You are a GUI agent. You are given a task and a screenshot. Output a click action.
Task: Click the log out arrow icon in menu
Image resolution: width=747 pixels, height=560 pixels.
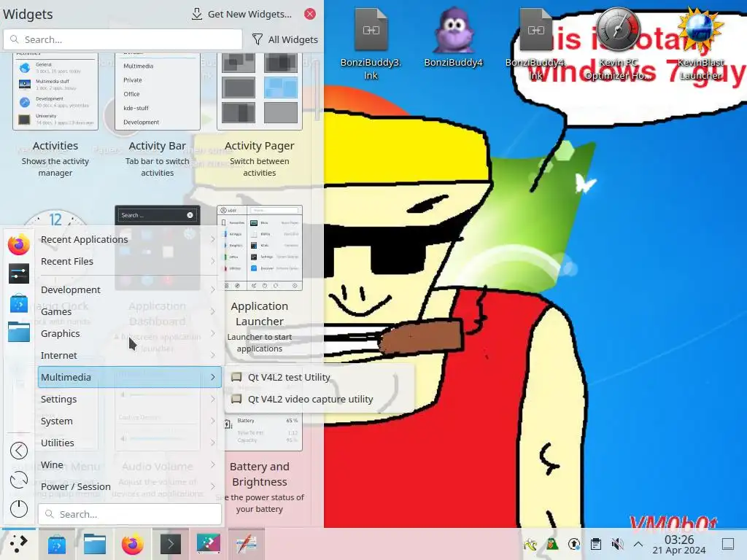tap(18, 451)
